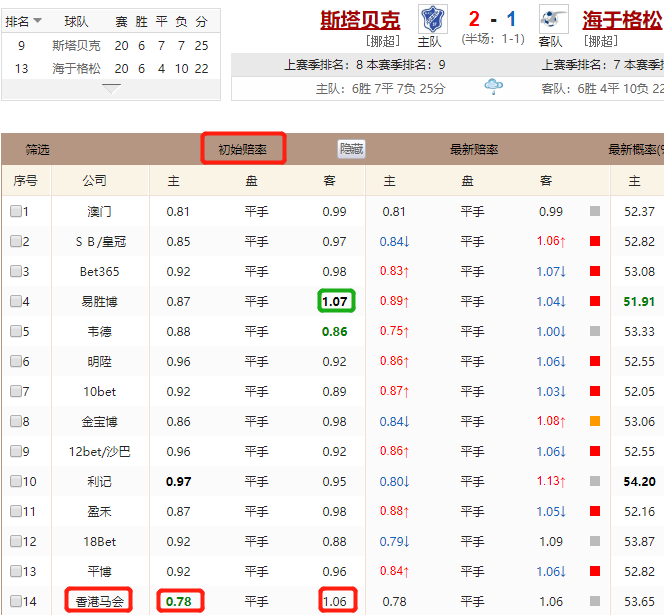Click the 1.07 away odds for 易胜博

(335, 301)
